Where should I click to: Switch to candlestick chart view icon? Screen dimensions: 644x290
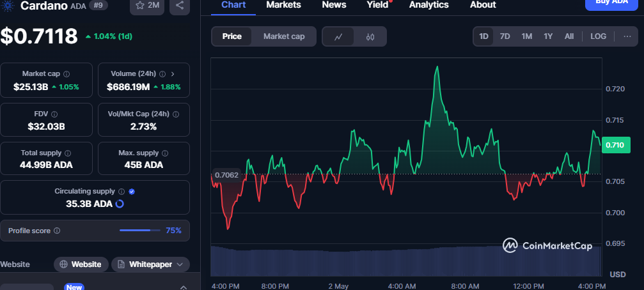(x=370, y=36)
